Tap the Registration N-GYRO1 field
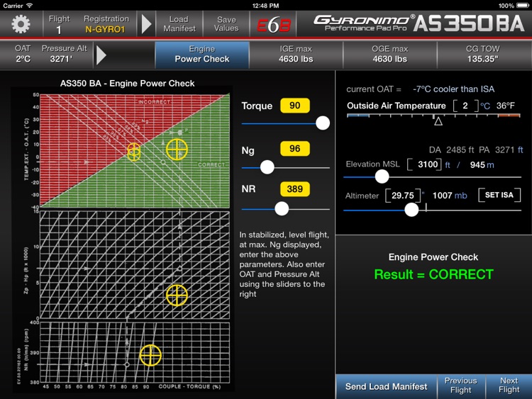532x399 pixels. coord(106,24)
